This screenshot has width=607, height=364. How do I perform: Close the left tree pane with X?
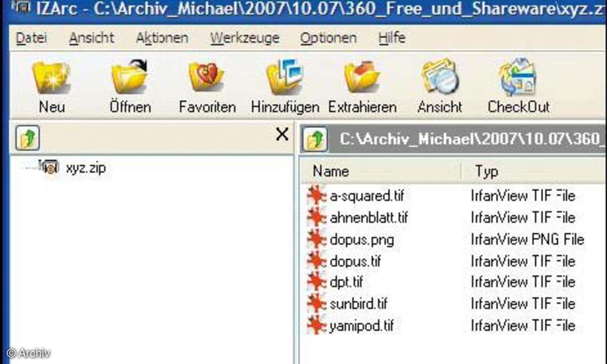pyautogui.click(x=282, y=134)
